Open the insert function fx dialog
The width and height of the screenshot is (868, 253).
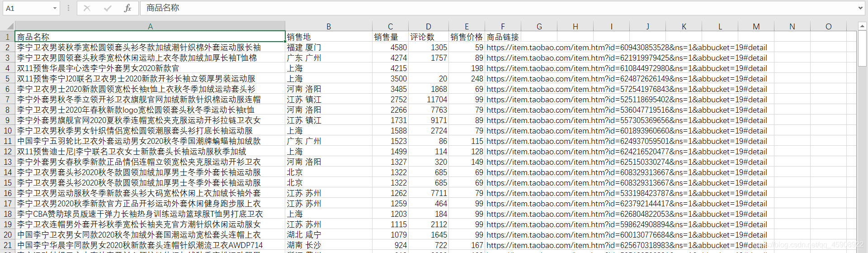tap(128, 8)
